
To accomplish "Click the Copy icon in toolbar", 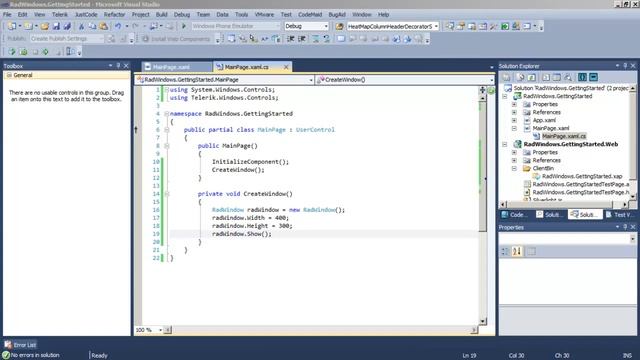I will 92,26.
